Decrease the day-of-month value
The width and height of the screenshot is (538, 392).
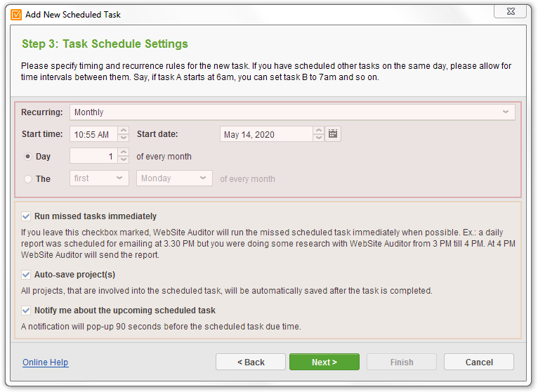pos(124,160)
